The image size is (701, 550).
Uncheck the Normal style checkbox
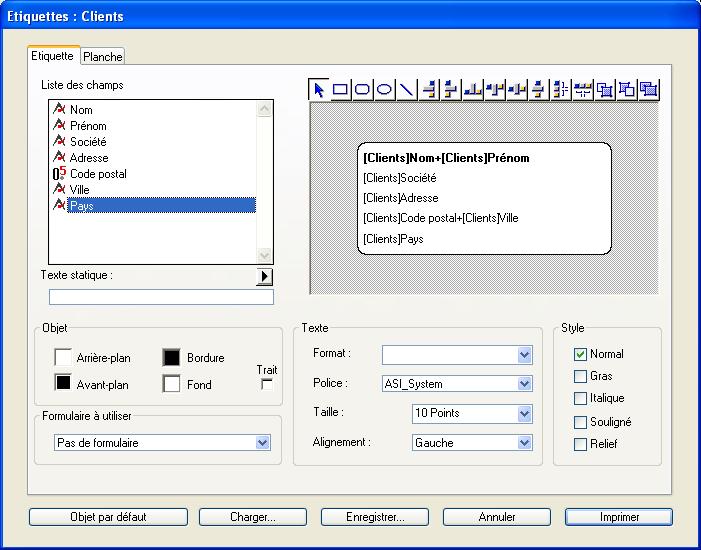point(581,354)
